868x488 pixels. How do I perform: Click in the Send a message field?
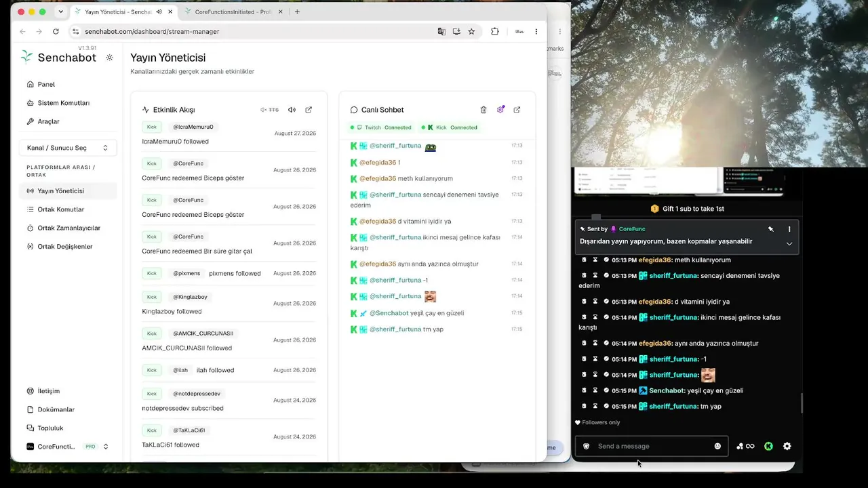pos(652,446)
